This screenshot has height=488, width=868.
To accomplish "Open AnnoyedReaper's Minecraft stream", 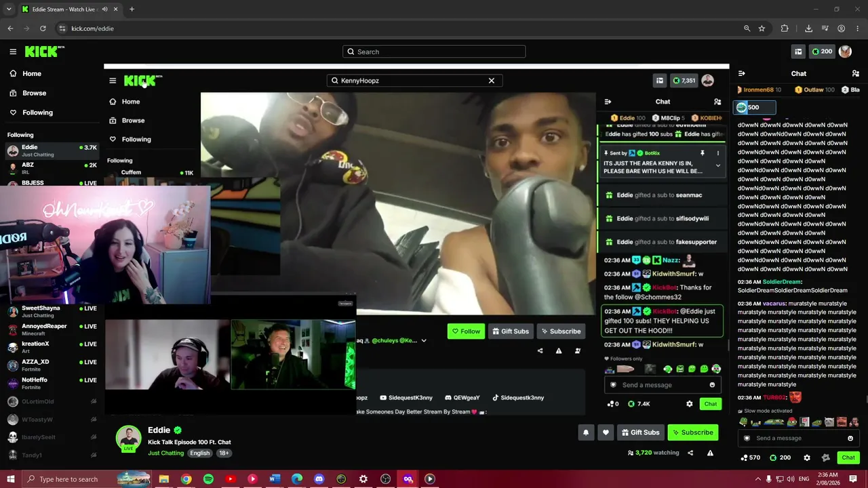I will pyautogui.click(x=51, y=329).
